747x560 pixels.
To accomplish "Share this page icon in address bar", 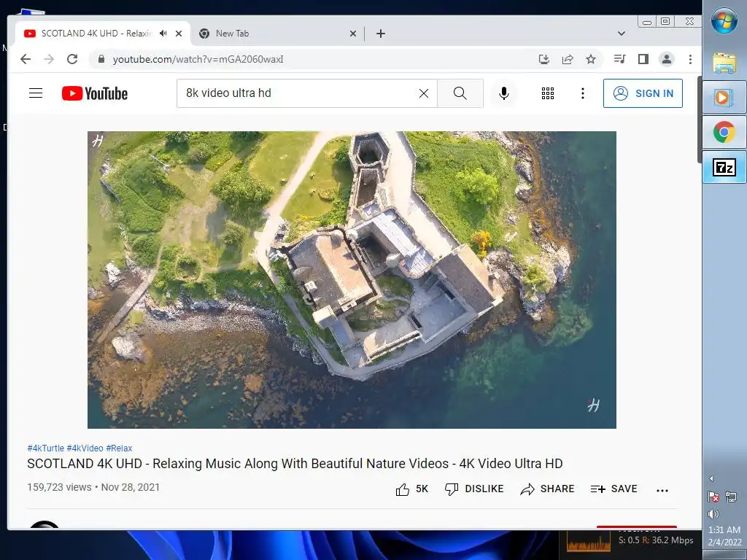I will tap(568, 59).
